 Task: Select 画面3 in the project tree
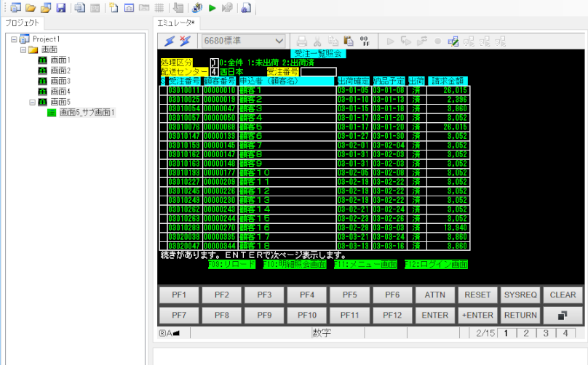pyautogui.click(x=60, y=81)
